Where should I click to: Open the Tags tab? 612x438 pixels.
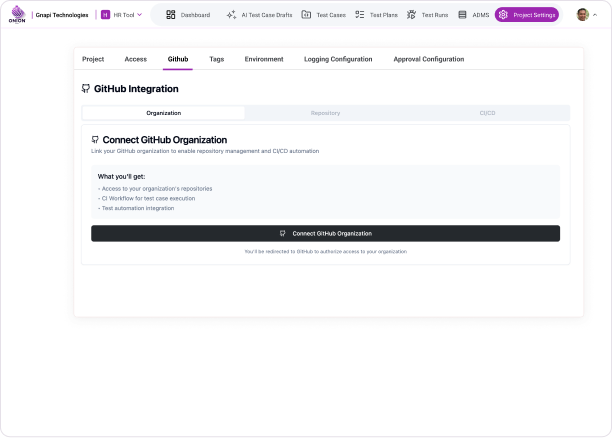click(x=217, y=59)
